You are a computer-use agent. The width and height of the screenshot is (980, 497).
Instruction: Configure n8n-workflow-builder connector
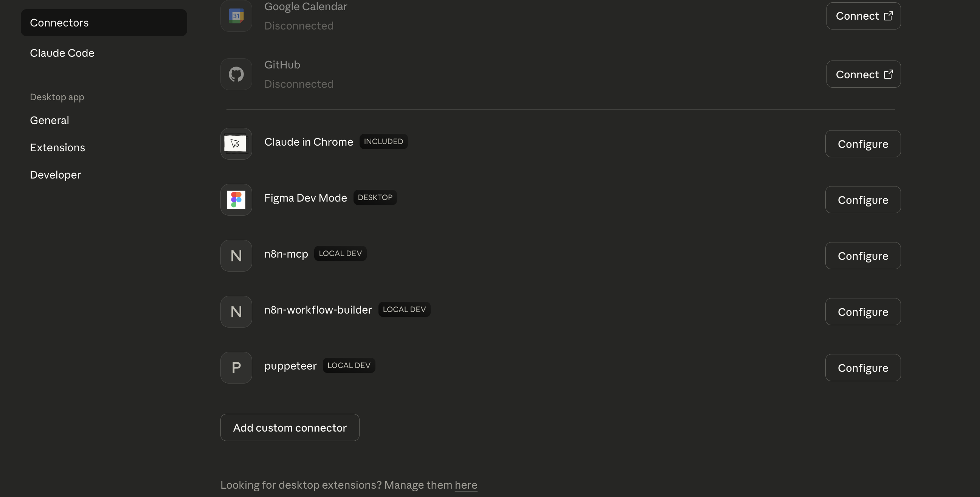pos(862,312)
